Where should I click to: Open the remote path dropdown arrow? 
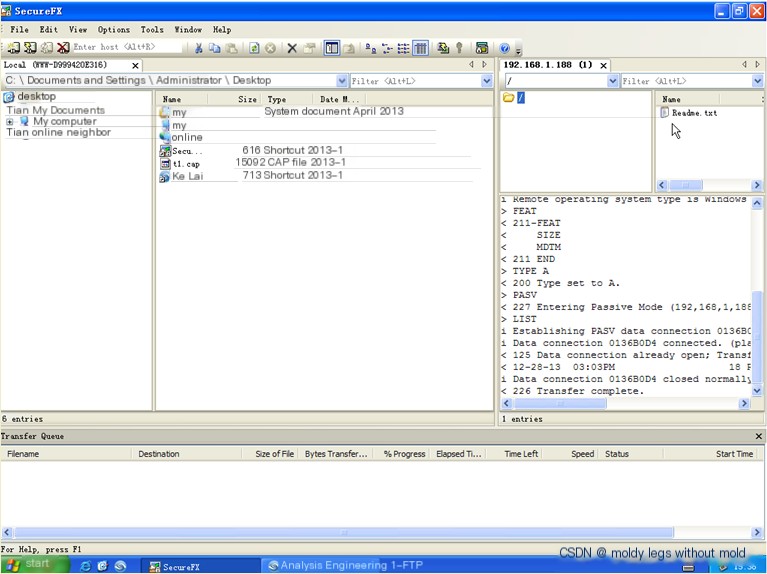(612, 81)
